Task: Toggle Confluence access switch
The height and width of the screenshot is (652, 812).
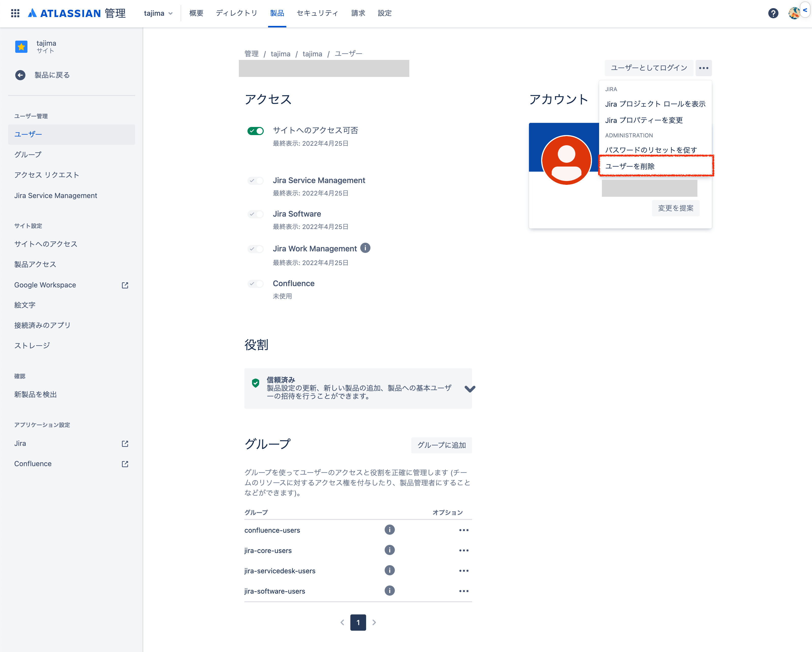Action: (x=255, y=283)
